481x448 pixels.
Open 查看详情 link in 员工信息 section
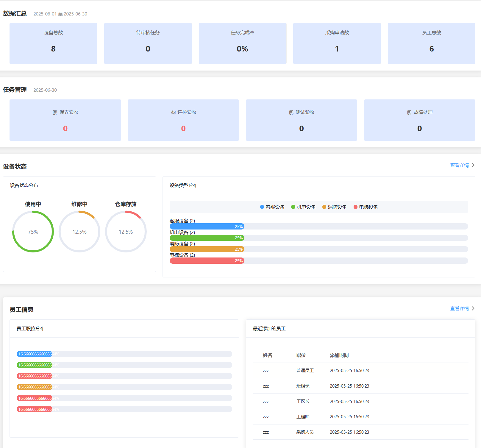459,308
